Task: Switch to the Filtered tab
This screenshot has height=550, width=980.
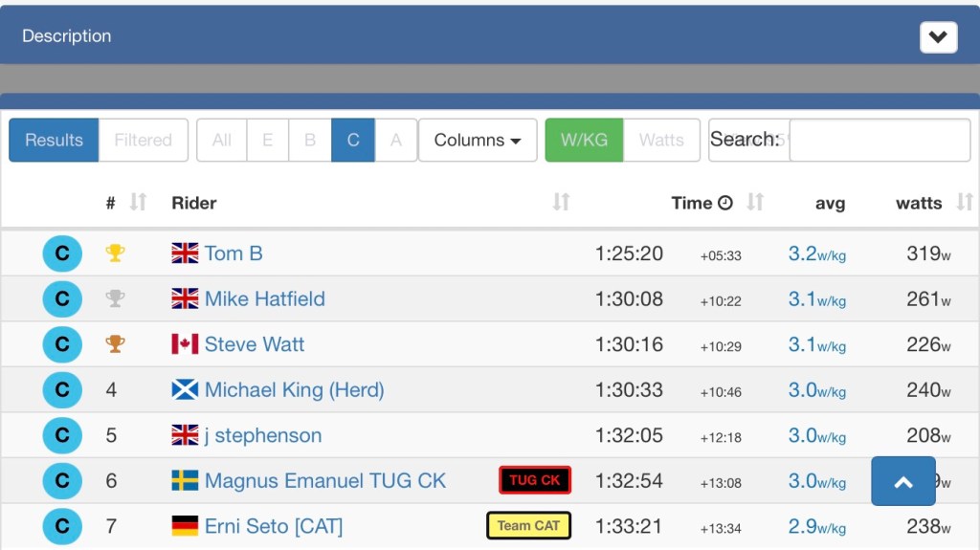Action: click(x=143, y=140)
